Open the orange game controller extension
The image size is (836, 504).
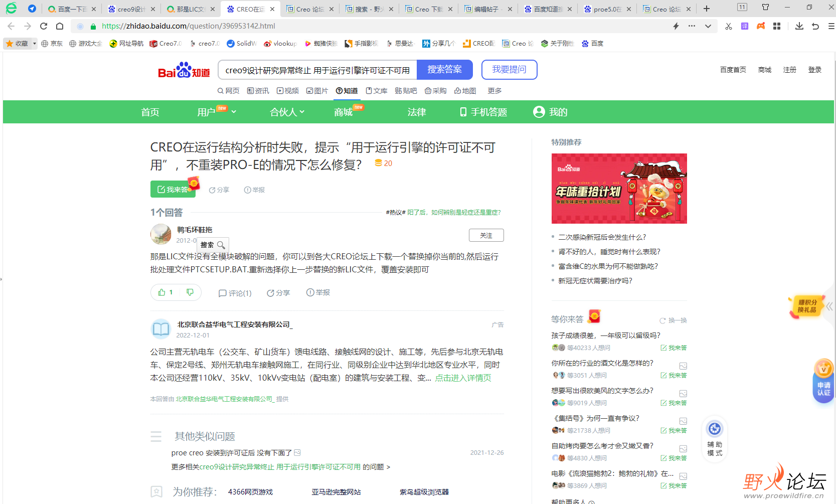(x=761, y=26)
